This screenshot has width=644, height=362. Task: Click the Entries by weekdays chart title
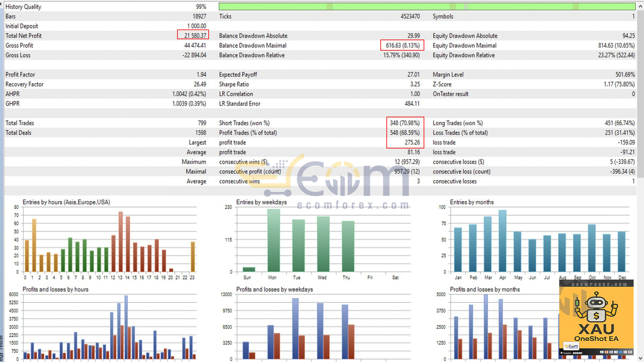(x=261, y=202)
